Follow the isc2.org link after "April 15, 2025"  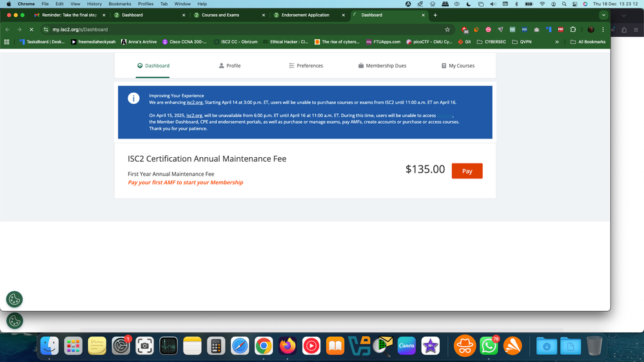pyautogui.click(x=194, y=115)
